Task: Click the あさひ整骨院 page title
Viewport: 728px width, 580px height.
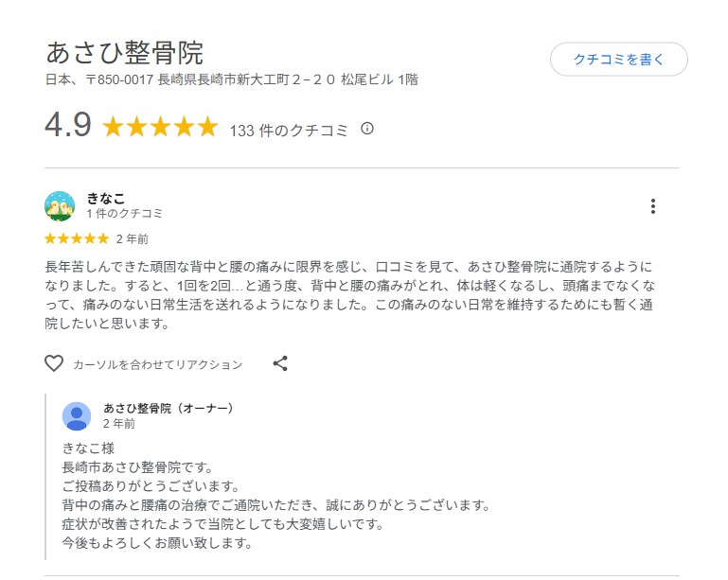Action: (124, 52)
